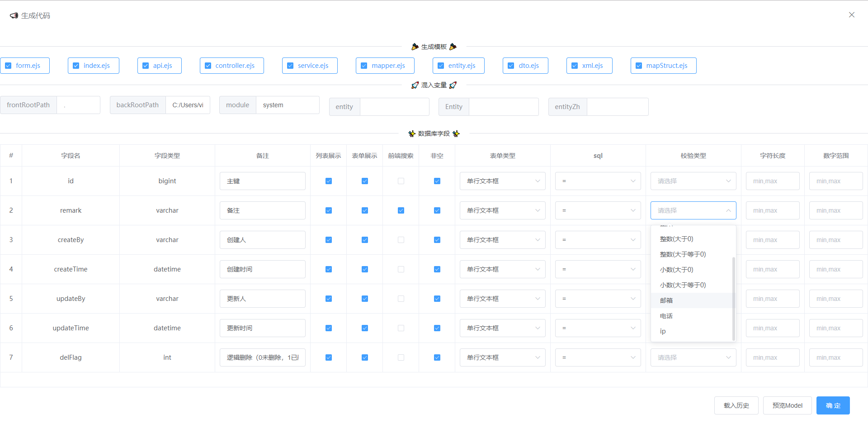
Task: Click the 校验类型 column header
Action: pyautogui.click(x=693, y=156)
